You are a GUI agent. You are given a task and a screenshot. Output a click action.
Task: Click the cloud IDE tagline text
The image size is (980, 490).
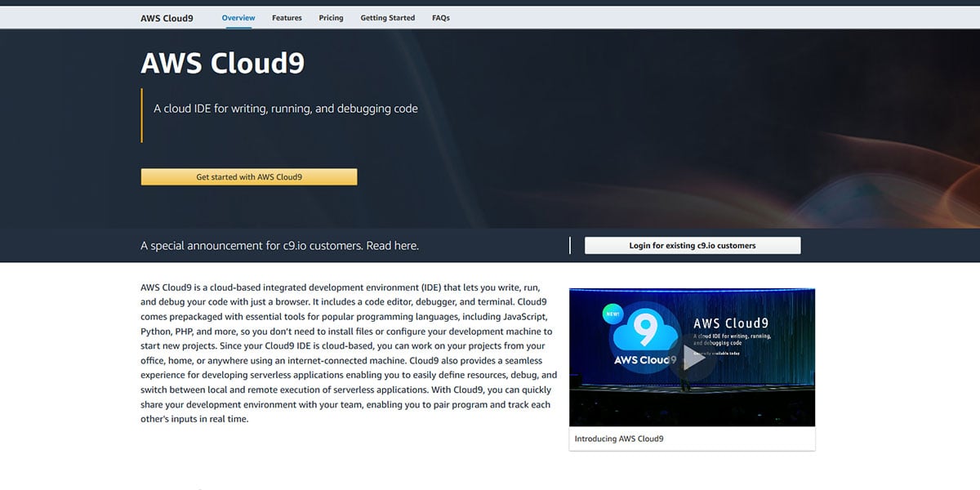tap(286, 109)
